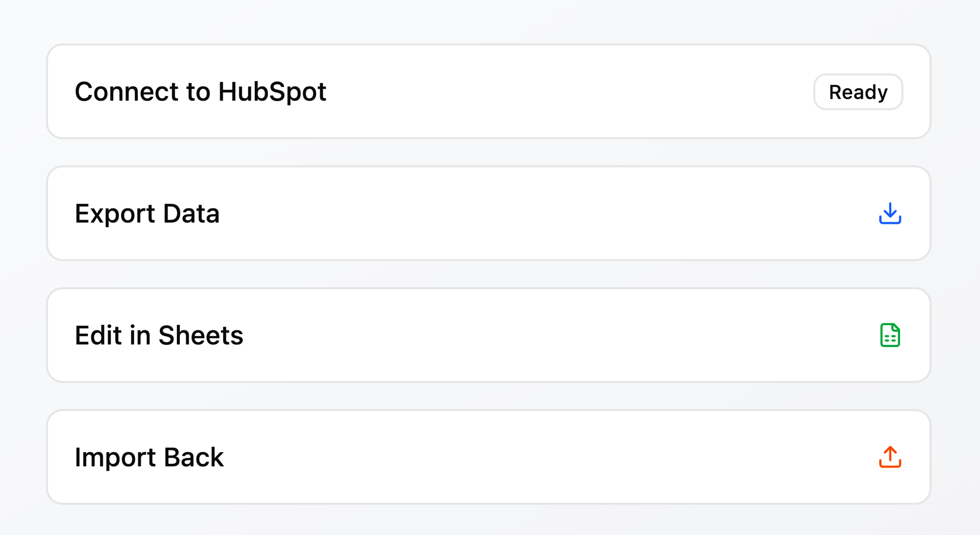Open Sheets via the green document icon
This screenshot has width=980, height=535.
pos(890,335)
